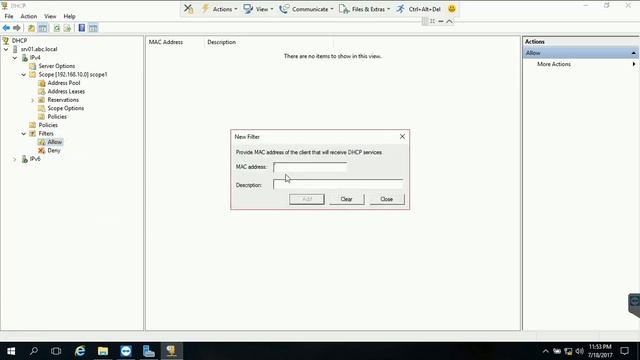Select Address Pool
640x360 pixels.
point(64,83)
